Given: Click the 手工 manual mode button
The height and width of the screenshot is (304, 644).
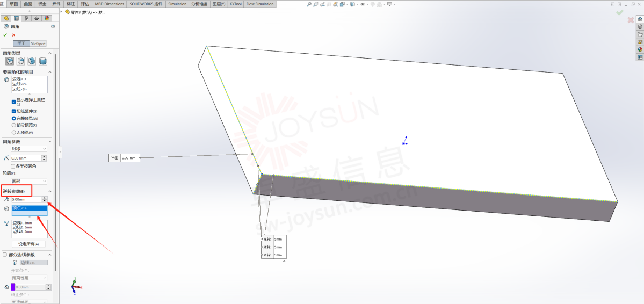Looking at the screenshot, I should coord(21,44).
